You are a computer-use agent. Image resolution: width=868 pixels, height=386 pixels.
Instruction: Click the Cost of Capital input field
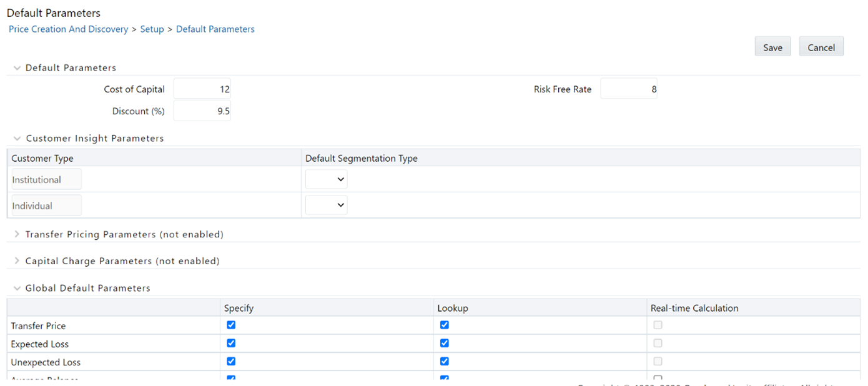click(202, 88)
